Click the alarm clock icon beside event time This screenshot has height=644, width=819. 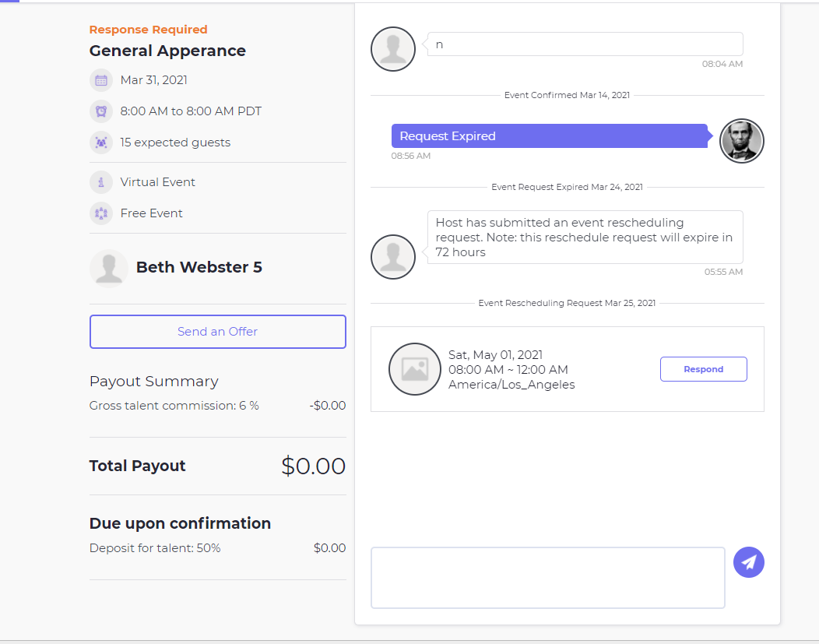(x=101, y=111)
